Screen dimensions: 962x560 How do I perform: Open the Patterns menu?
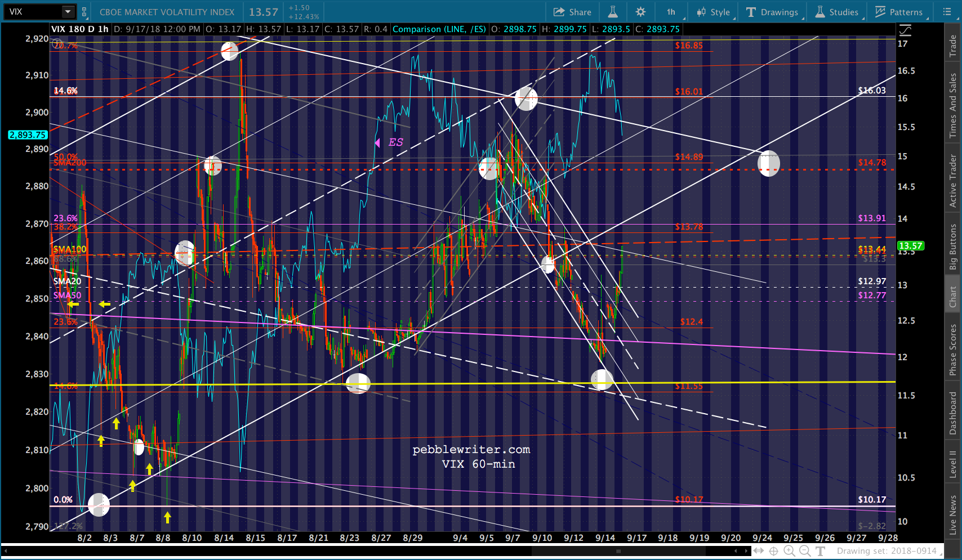[899, 12]
